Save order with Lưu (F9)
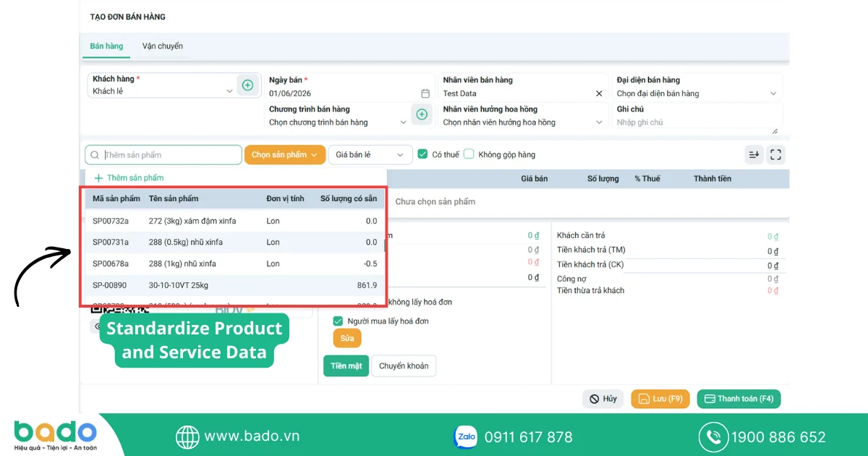Viewport: 868px width, 456px height. (x=660, y=399)
